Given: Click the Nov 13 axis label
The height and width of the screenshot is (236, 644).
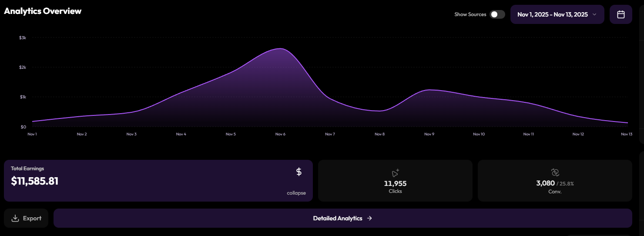Looking at the screenshot, I should tap(627, 134).
